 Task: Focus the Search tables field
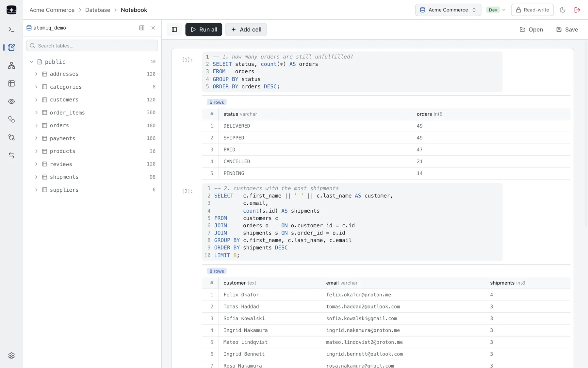[x=92, y=45]
